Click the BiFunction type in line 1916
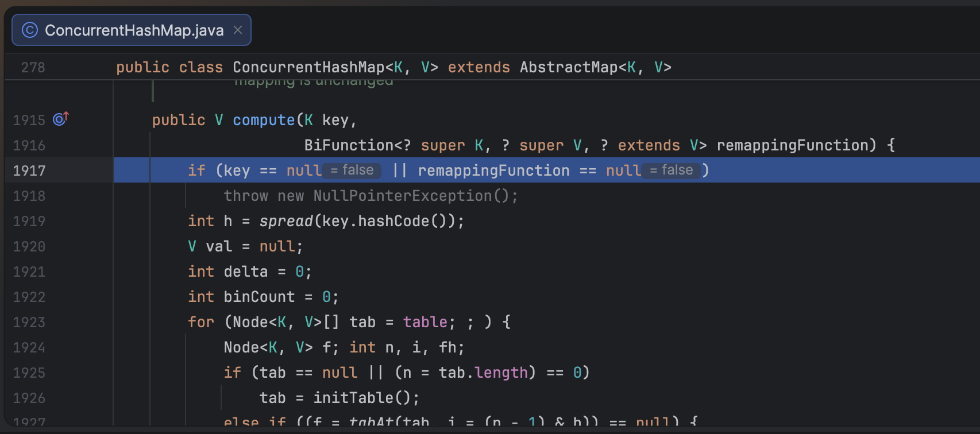Screen dimensions: 980x434 (349, 145)
